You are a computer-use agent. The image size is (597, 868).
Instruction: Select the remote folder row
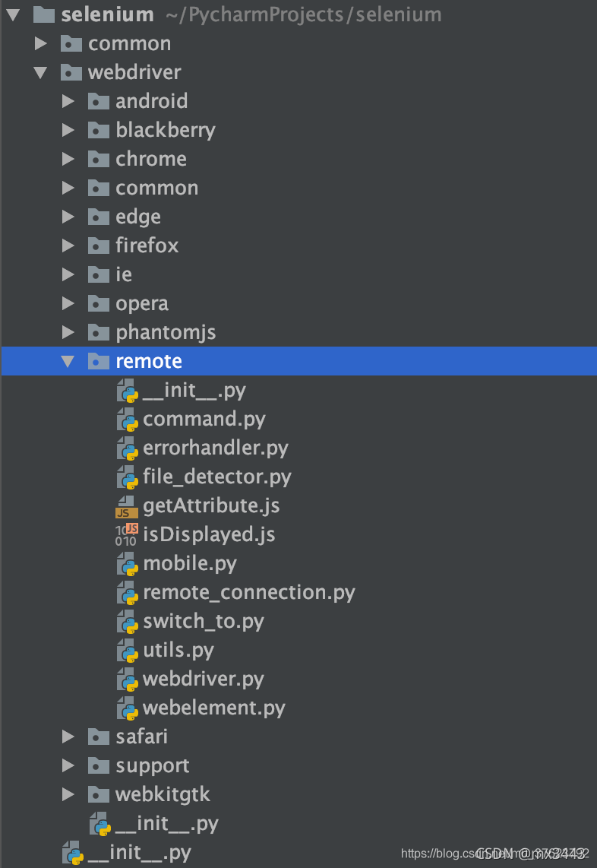298,361
